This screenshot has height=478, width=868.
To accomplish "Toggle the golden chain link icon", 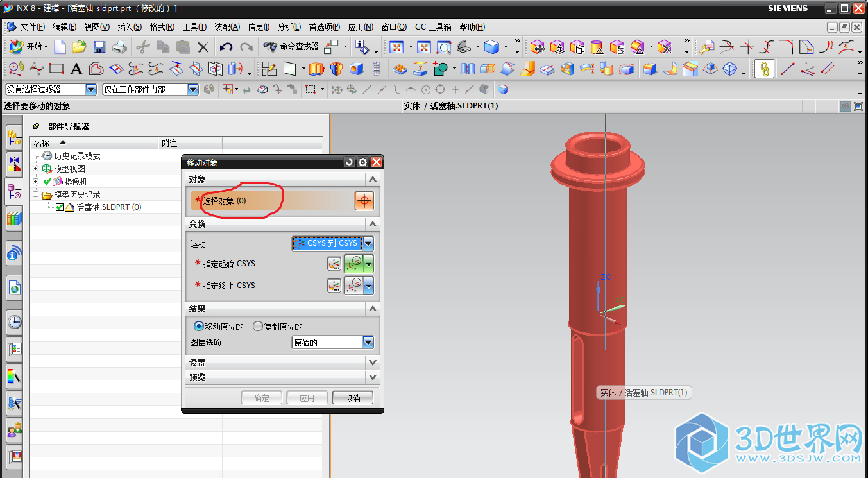I will click(764, 68).
